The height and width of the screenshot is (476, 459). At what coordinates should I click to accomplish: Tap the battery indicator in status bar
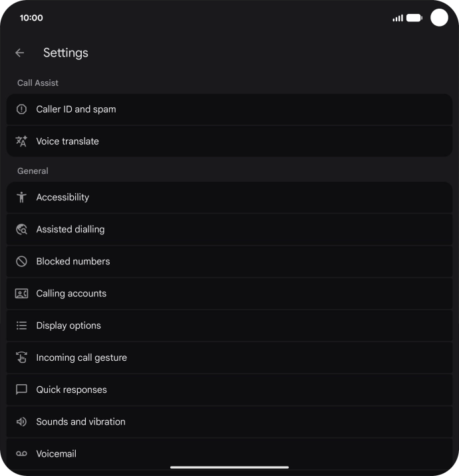(x=414, y=18)
